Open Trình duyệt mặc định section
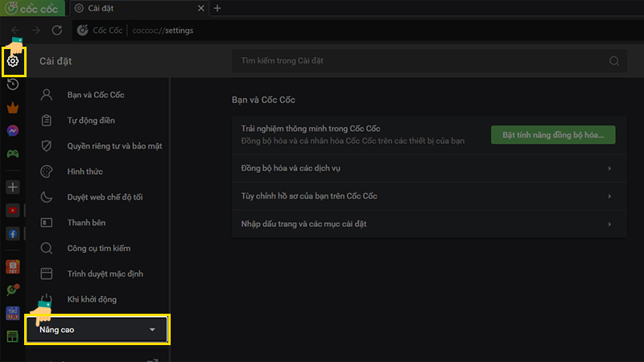The width and height of the screenshot is (644, 362). (x=97, y=274)
